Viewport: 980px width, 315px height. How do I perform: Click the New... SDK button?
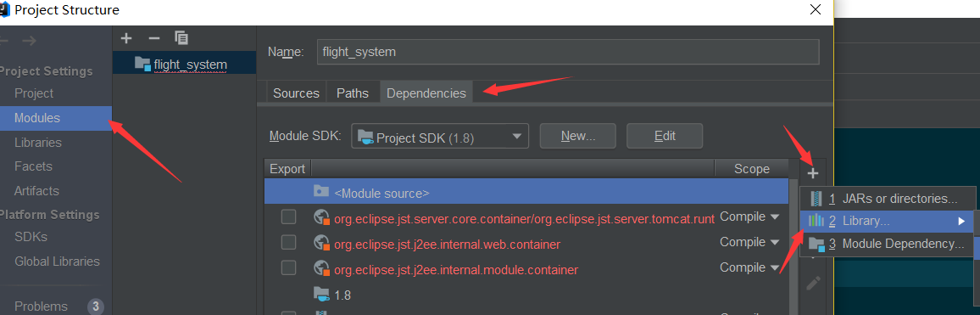pyautogui.click(x=577, y=136)
